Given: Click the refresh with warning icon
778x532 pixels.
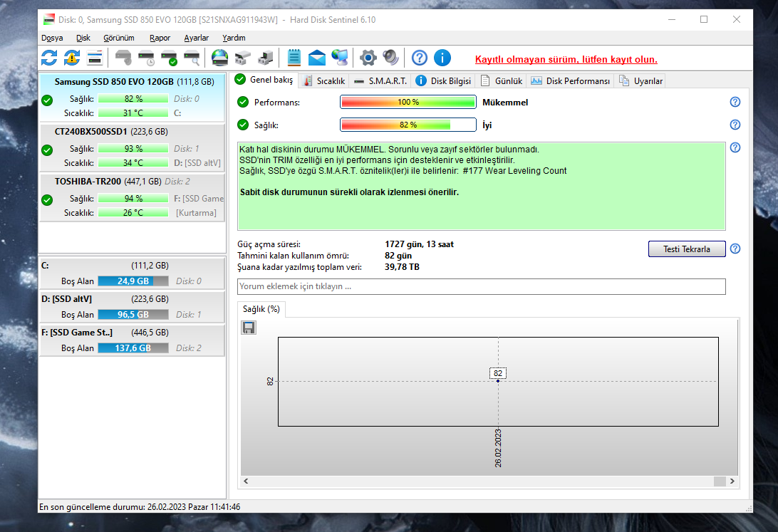Looking at the screenshot, I should click(x=72, y=58).
